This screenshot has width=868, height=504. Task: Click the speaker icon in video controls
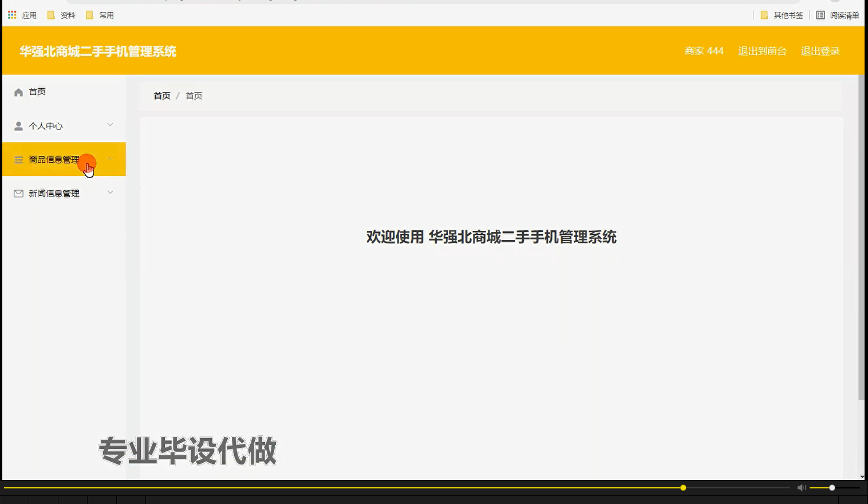(x=801, y=487)
